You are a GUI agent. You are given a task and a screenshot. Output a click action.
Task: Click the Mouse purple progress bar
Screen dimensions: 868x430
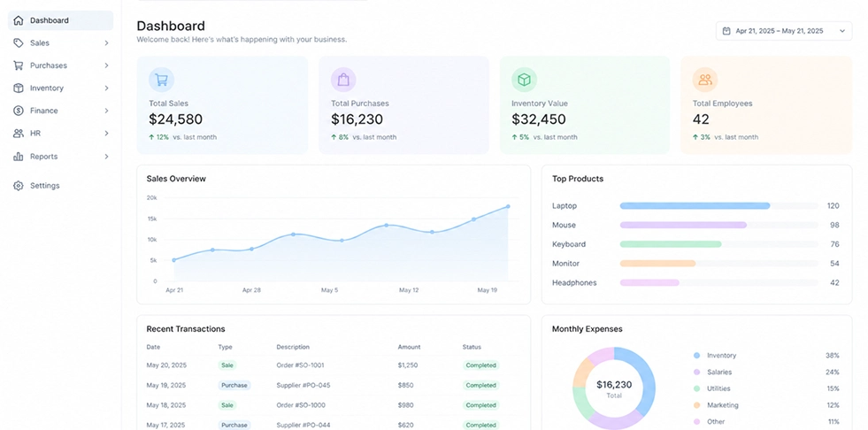click(683, 226)
